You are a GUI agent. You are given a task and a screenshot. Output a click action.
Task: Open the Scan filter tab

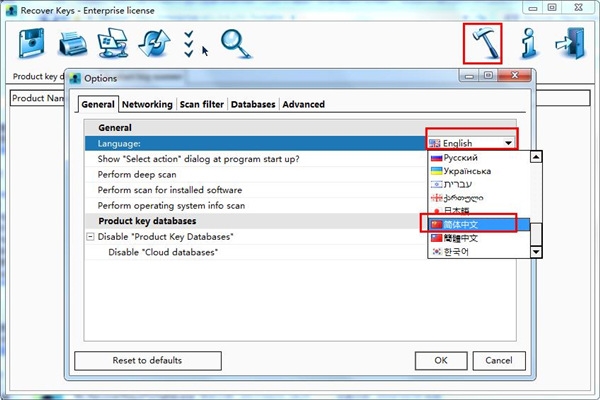[x=201, y=104]
